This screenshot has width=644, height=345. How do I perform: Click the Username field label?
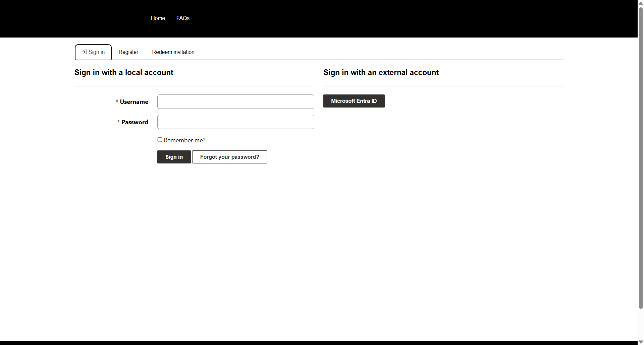(134, 102)
